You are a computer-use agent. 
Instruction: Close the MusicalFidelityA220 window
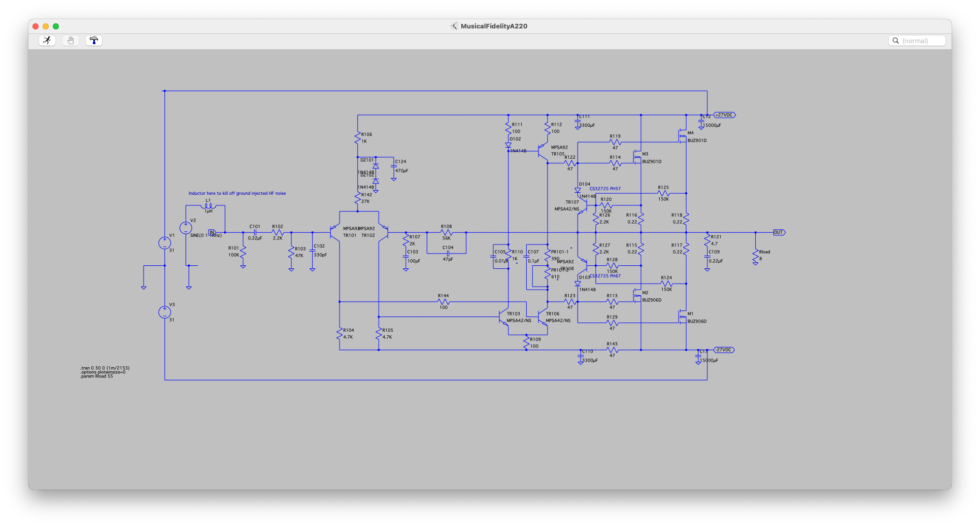pos(36,26)
